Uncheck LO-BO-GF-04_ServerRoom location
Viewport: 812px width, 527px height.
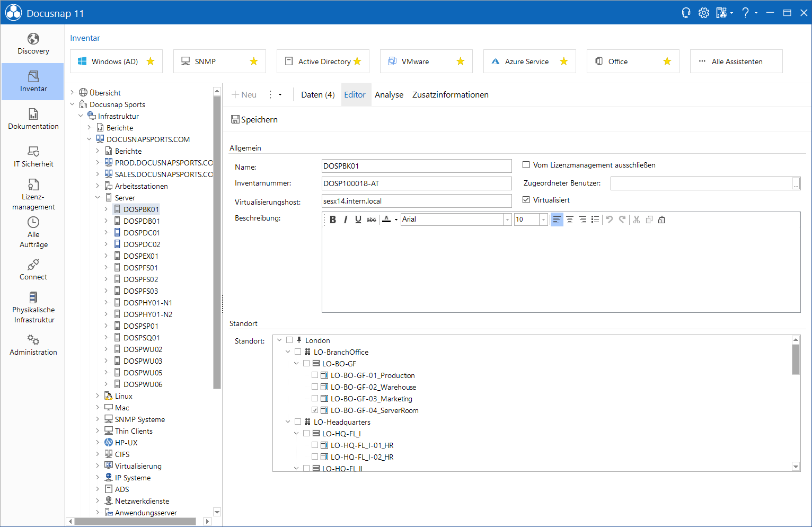point(315,410)
